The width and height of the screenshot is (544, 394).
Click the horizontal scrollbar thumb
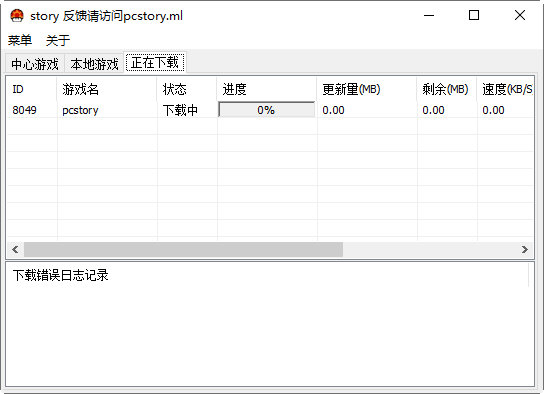point(183,249)
